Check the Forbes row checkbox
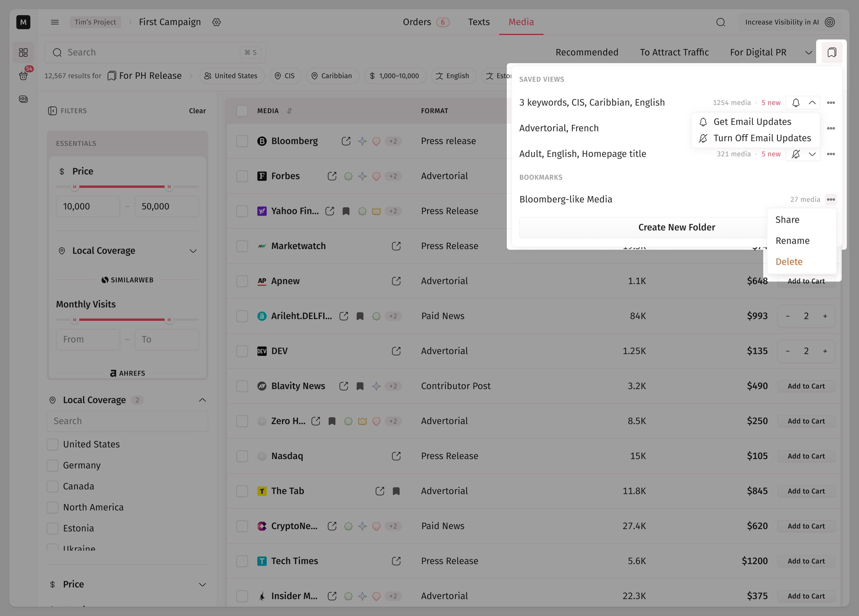The width and height of the screenshot is (859, 616). 242,176
